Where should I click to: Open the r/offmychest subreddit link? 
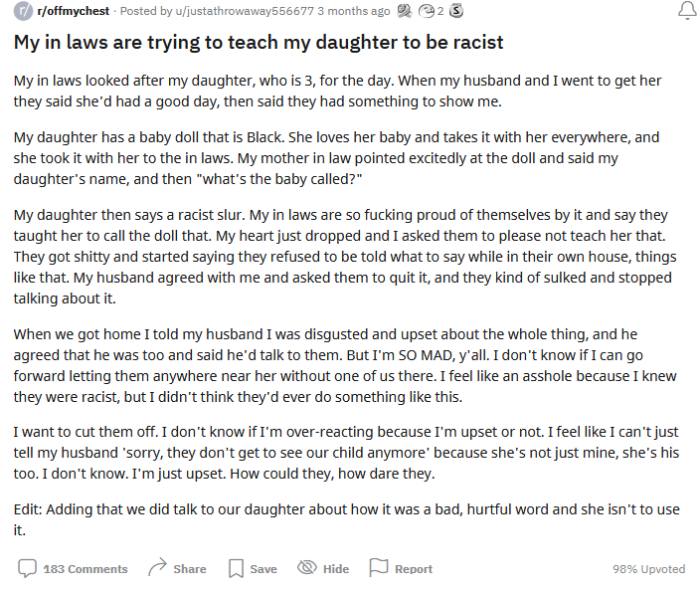74,11
